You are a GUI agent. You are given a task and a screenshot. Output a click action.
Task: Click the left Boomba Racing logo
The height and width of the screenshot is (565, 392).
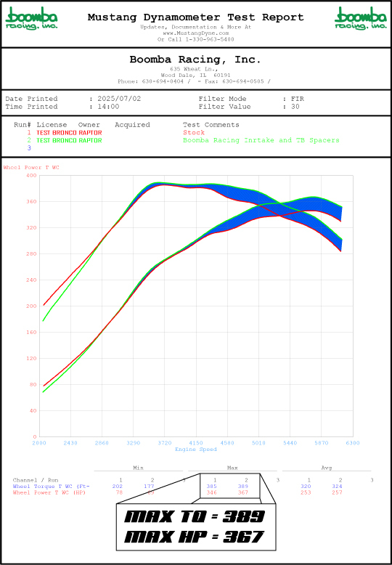(x=32, y=19)
